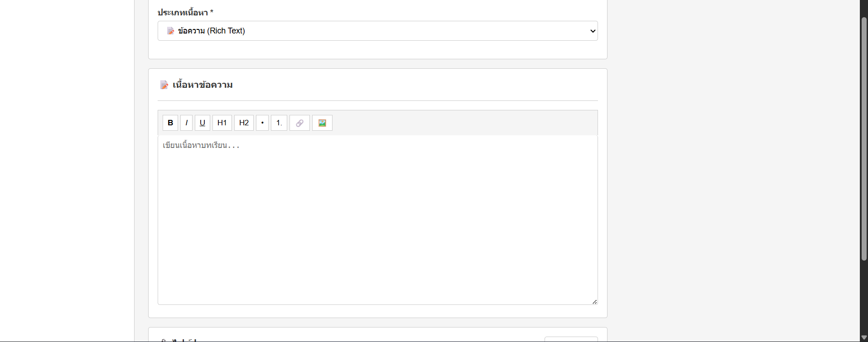
Task: Click the placeholder text เขียนเนื้อหาบทเรียน
Action: pyautogui.click(x=201, y=145)
